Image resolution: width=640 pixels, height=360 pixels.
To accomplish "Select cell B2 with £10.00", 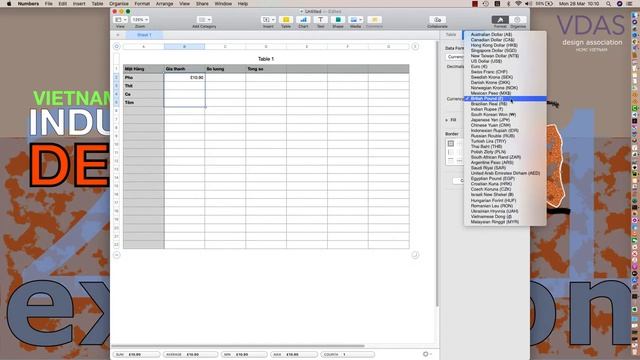I will 184,78.
